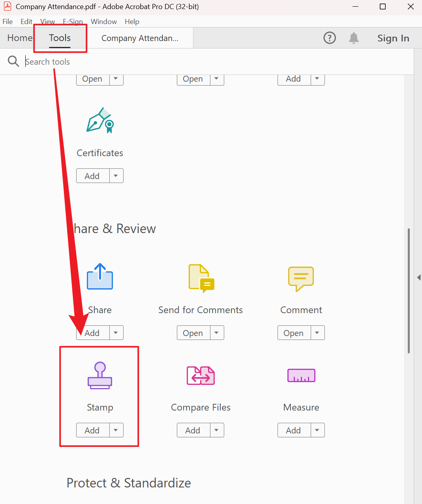The image size is (422, 504).
Task: Add the Stamp tool
Action: coord(93,430)
